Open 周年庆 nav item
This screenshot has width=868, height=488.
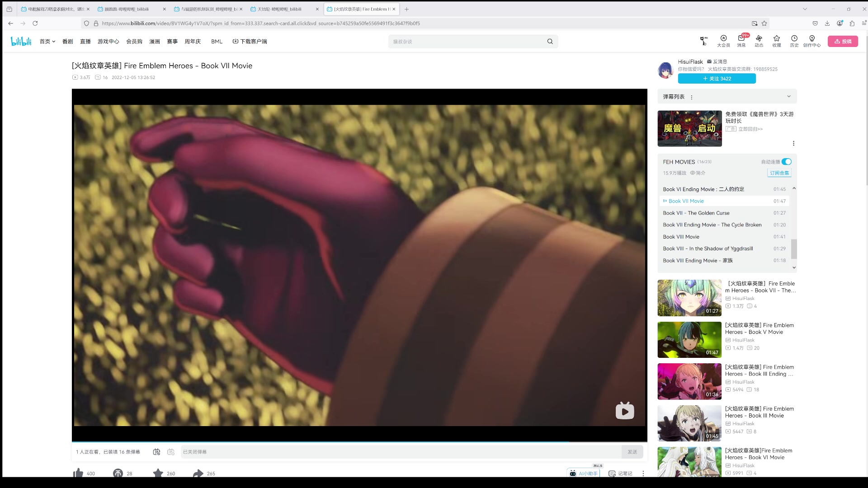(193, 42)
